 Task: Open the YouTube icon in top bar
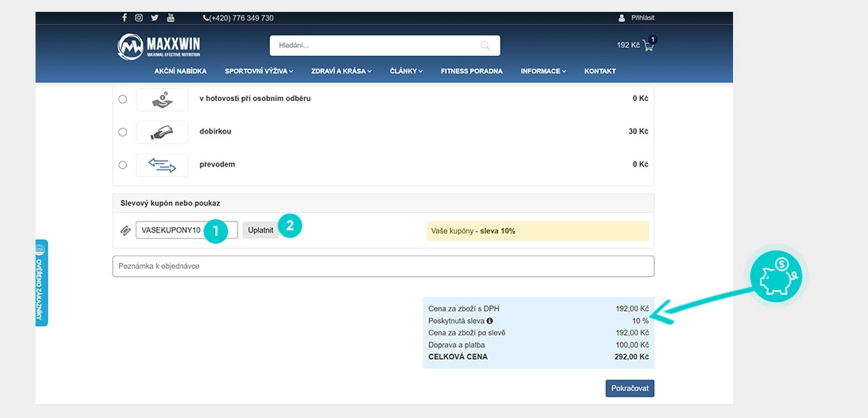click(x=170, y=17)
